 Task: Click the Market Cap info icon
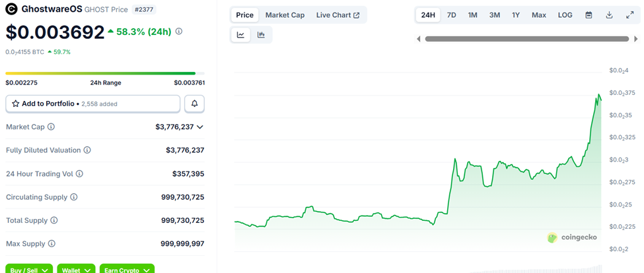[51, 127]
